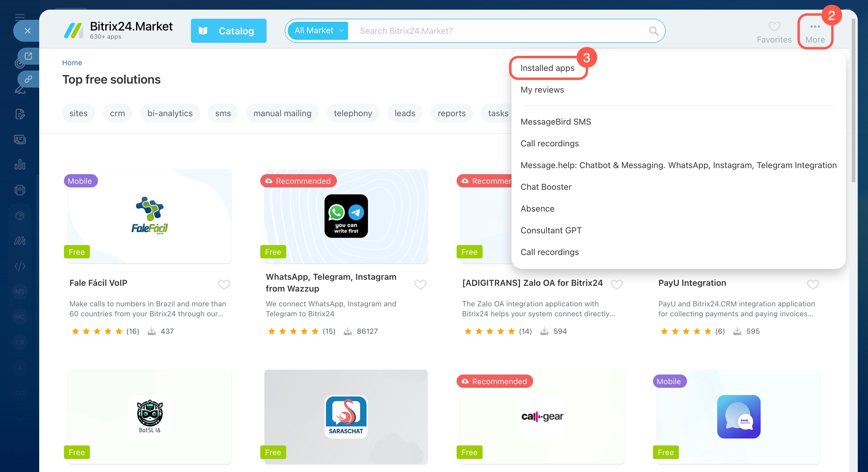
Task: Add PayU Integration to favorites
Action: click(813, 284)
